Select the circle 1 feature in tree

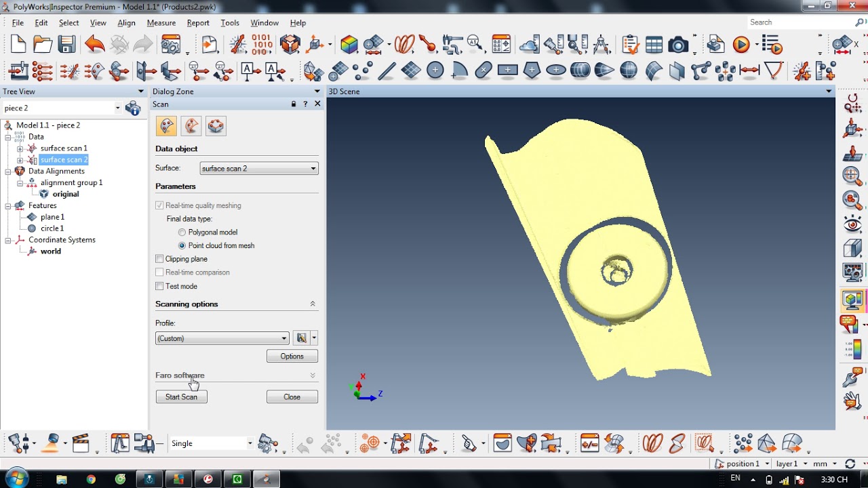[x=52, y=228]
